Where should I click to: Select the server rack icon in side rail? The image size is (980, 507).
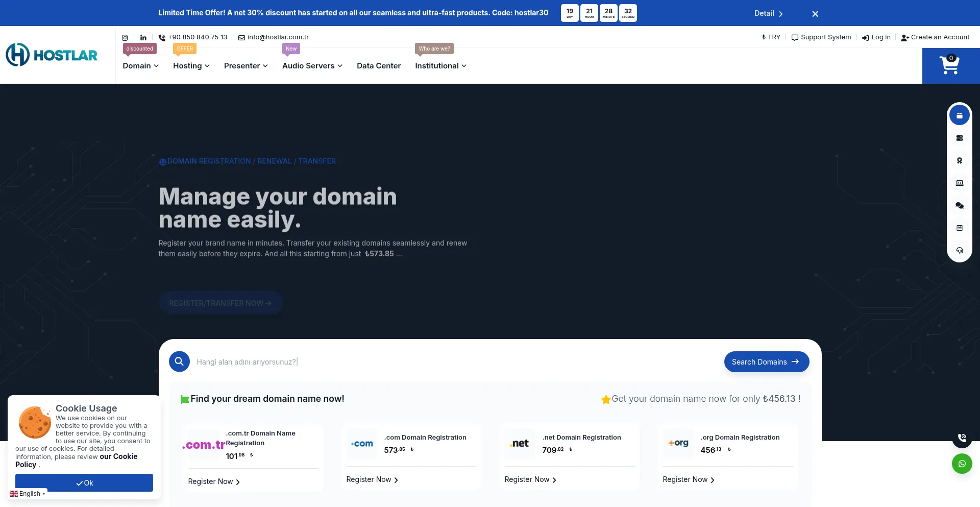[x=960, y=138]
